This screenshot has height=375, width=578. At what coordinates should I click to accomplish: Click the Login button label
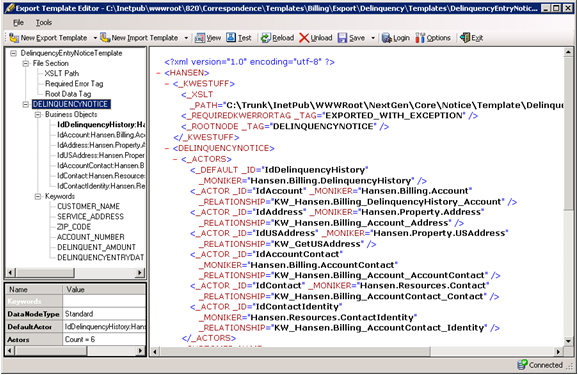click(x=401, y=38)
